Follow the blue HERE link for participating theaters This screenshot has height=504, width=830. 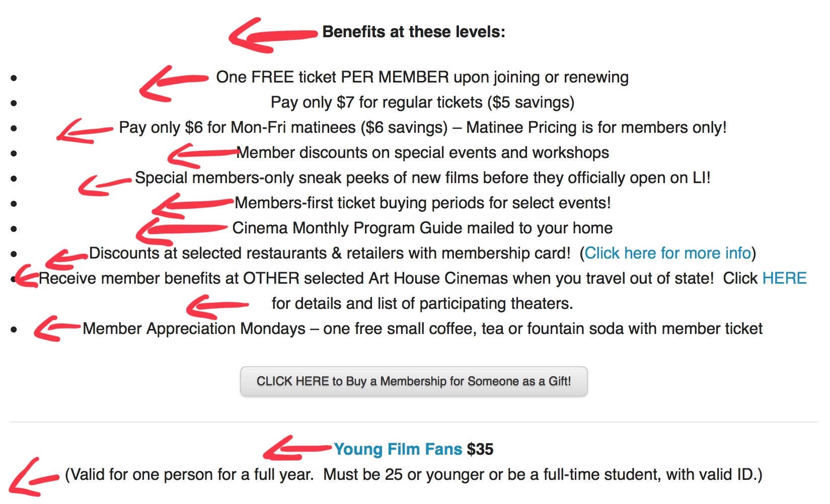[x=785, y=278]
